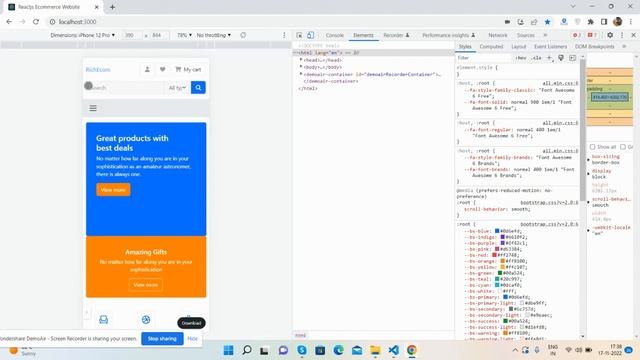Switch to the Network tab
This screenshot has width=640, height=360.
pos(498,35)
